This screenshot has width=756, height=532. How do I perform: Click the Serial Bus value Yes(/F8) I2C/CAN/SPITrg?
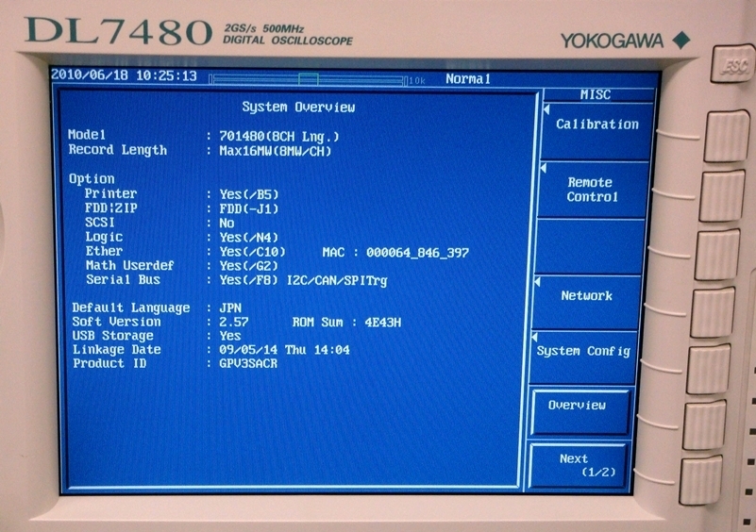click(x=303, y=281)
